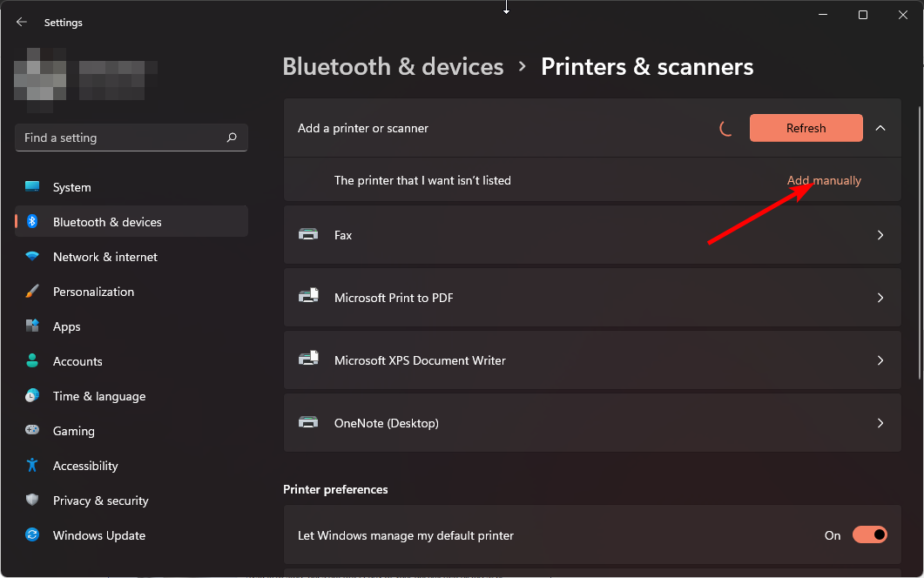Click the Personalization paintbrush icon
The image size is (924, 578).
tap(32, 292)
